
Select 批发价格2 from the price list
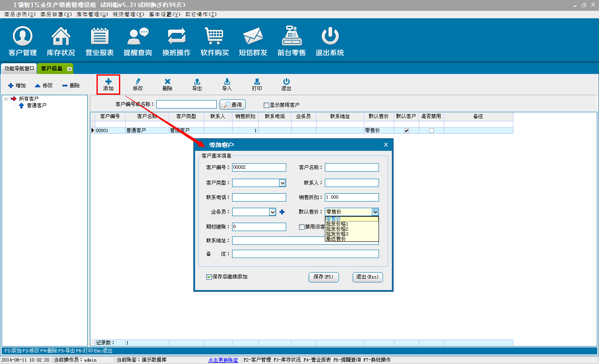tap(337, 229)
